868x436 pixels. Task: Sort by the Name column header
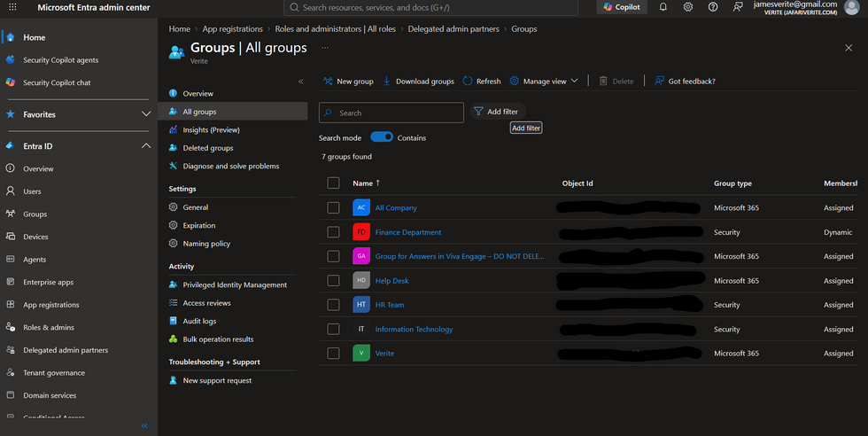pyautogui.click(x=366, y=183)
